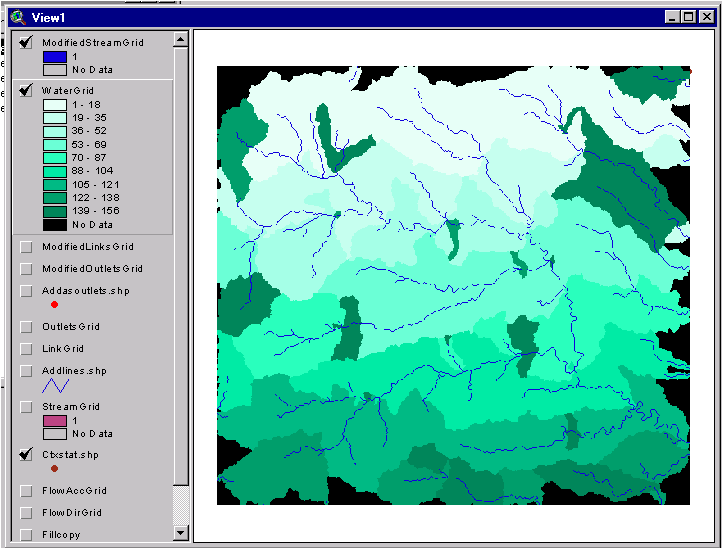
Task: Turn on the FlowAccGrid layer
Action: click(26, 491)
